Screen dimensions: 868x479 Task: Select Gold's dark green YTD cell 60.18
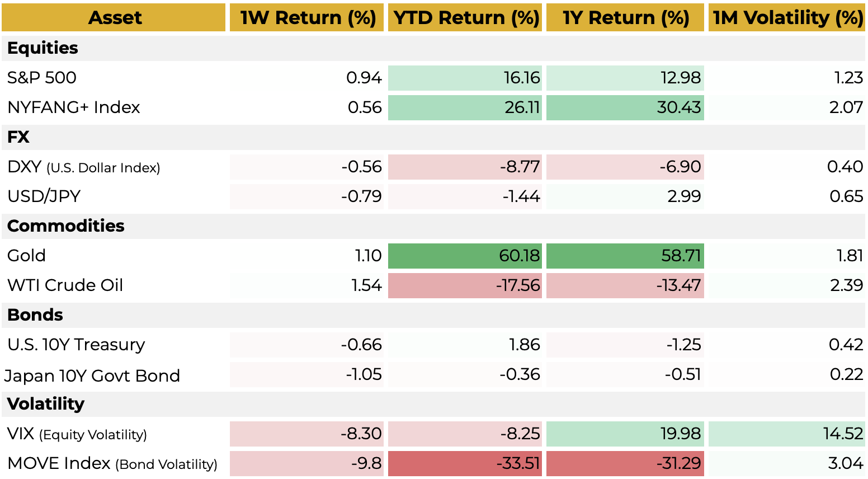tap(465, 256)
